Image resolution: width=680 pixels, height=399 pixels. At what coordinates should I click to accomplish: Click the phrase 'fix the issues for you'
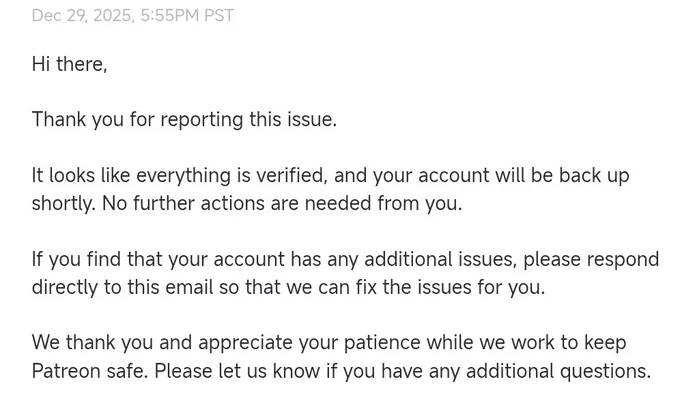tap(450, 287)
